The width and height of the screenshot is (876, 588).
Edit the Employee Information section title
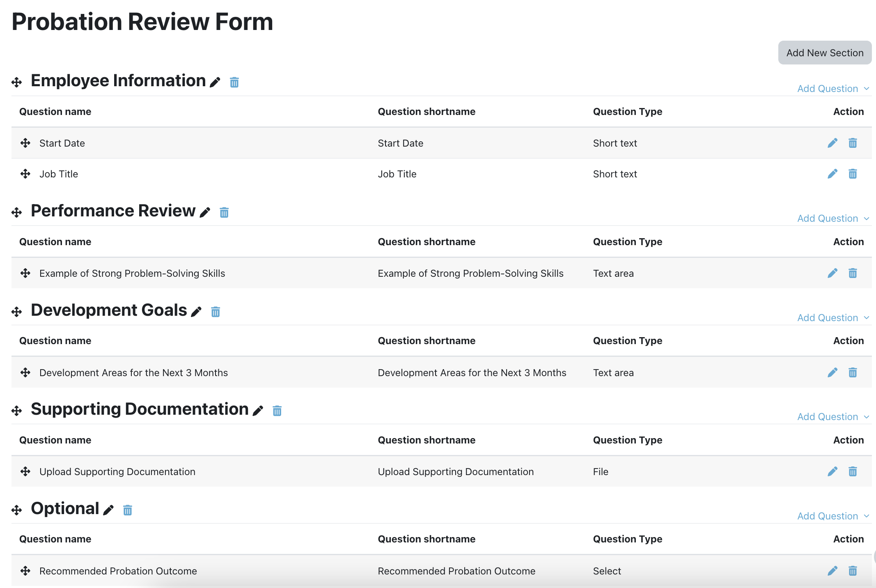pos(215,82)
